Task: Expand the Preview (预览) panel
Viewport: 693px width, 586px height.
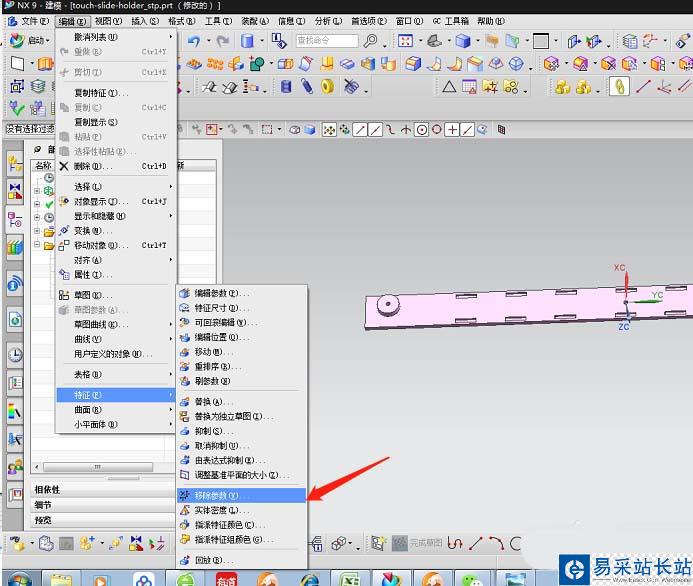Action: (43, 520)
